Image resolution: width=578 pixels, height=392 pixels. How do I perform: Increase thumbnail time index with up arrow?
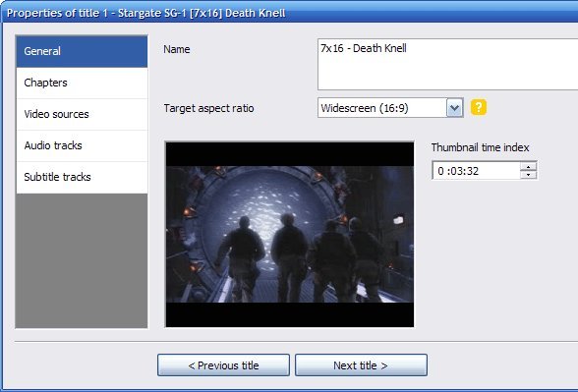coord(528,167)
